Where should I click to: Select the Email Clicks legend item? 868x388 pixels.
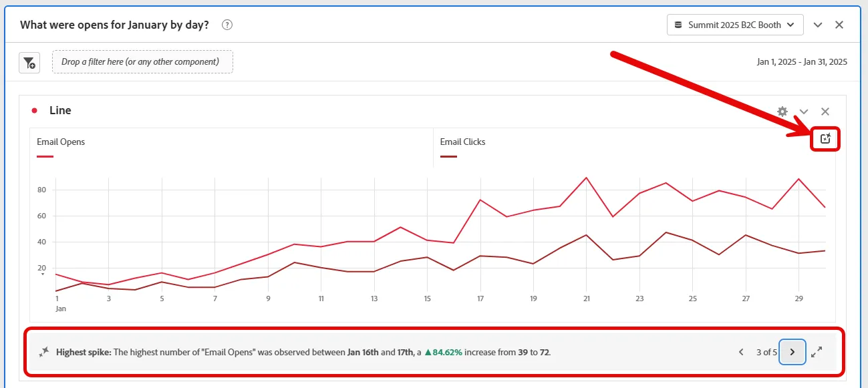pos(462,142)
